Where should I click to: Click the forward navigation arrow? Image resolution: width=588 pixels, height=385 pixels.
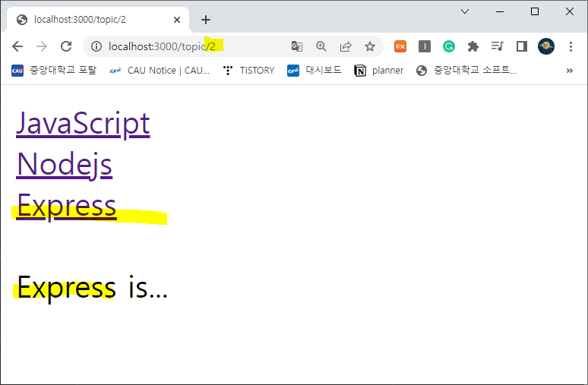point(42,46)
